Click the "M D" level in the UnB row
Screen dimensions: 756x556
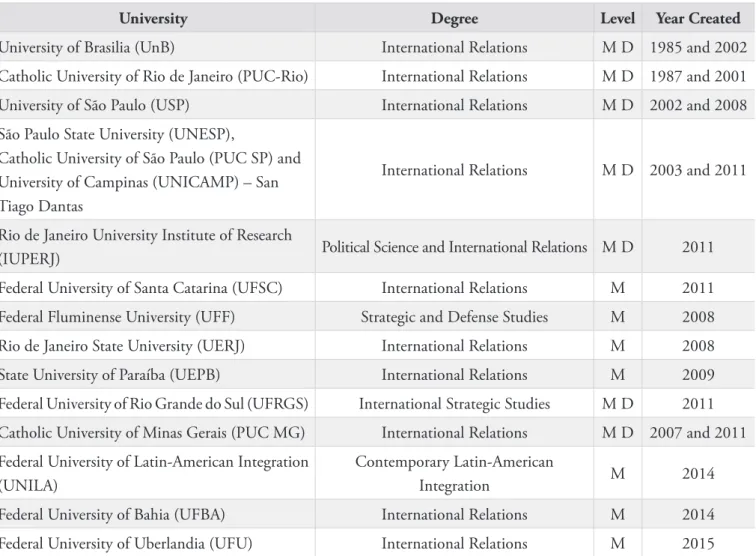pyautogui.click(x=618, y=47)
